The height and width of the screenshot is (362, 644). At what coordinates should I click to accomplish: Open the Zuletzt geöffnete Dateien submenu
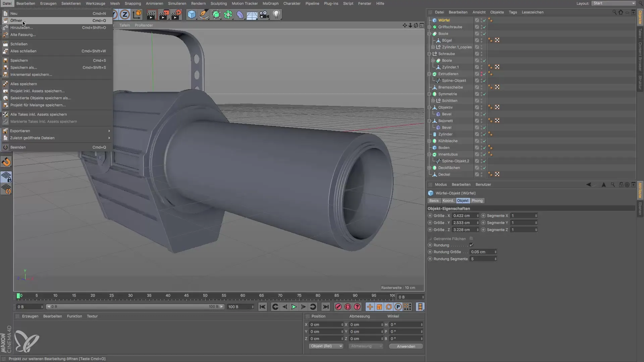point(56,138)
